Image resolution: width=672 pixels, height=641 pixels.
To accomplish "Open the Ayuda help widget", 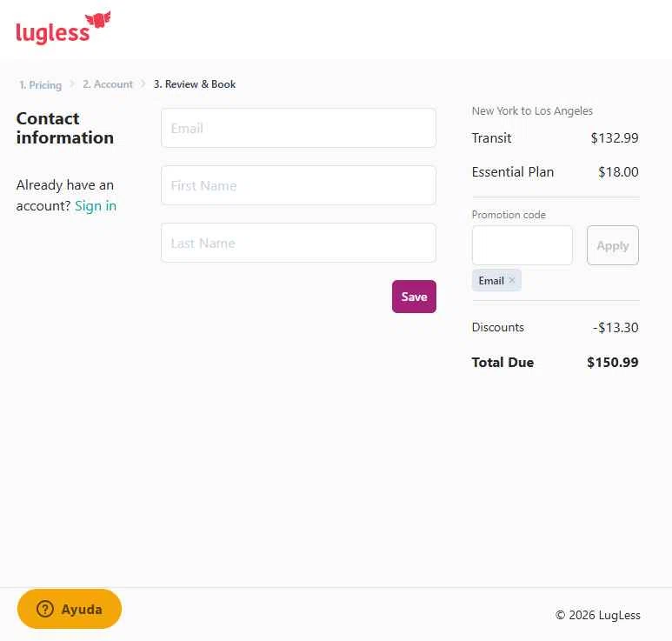I will tap(70, 609).
